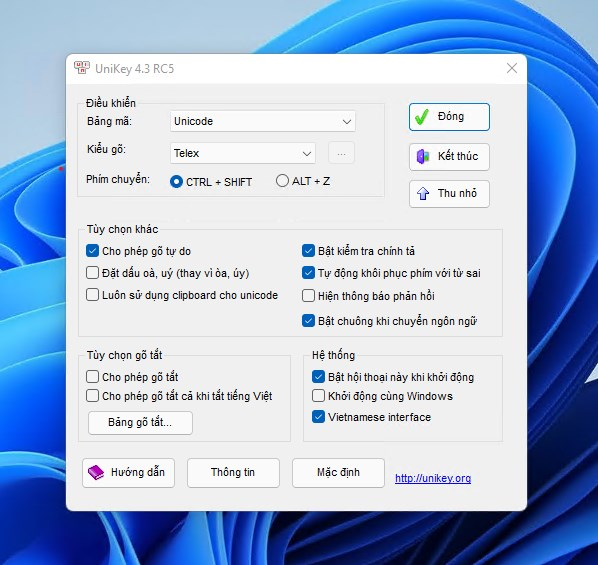Screen dimensions: 598x565
Task: Click the green checkmark Đóng button
Action: 449,117
